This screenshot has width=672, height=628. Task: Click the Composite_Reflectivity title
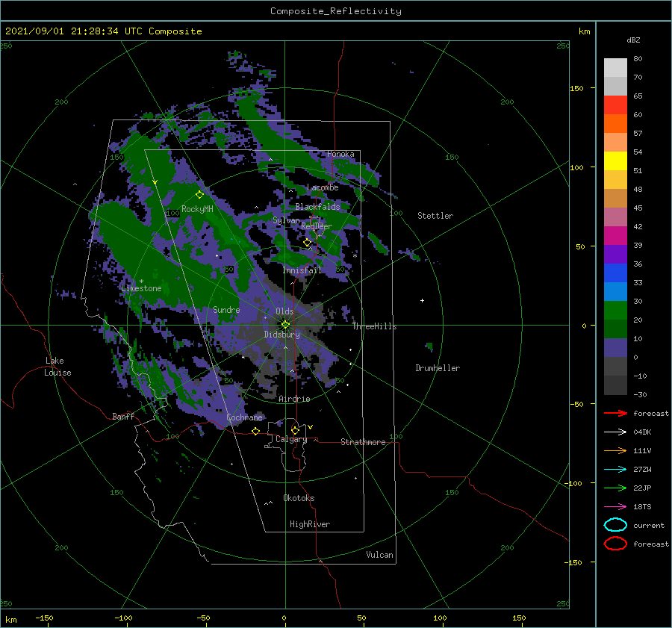pos(336,11)
